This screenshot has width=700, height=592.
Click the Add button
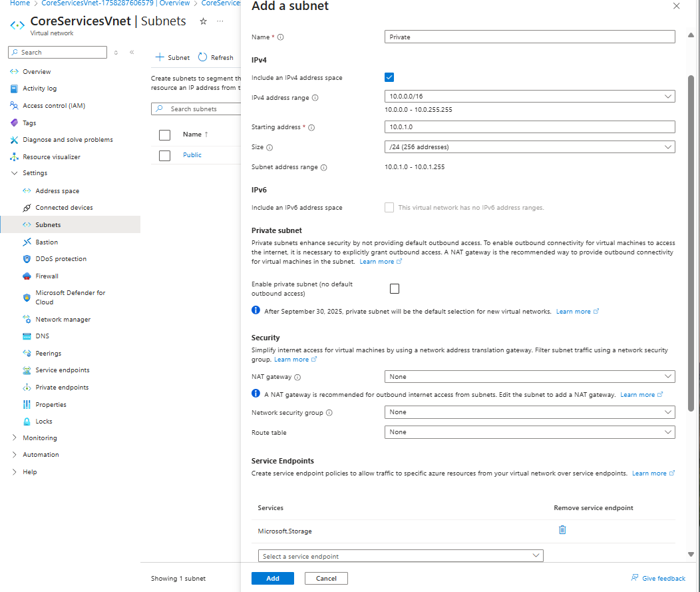(x=272, y=578)
